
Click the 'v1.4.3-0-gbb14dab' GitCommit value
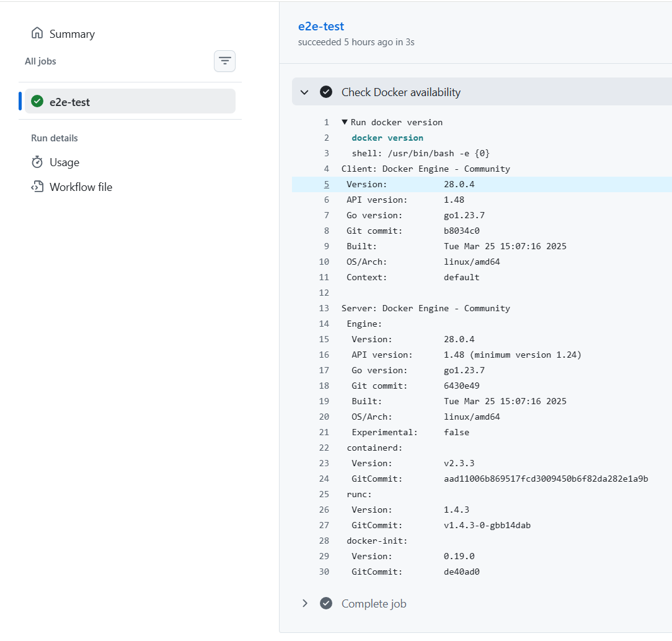(487, 525)
